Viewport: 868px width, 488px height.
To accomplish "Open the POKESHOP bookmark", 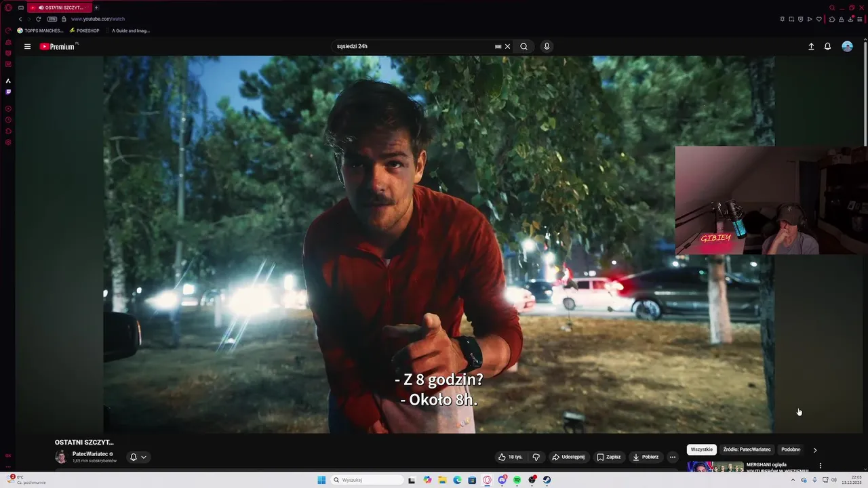I will coord(84,30).
